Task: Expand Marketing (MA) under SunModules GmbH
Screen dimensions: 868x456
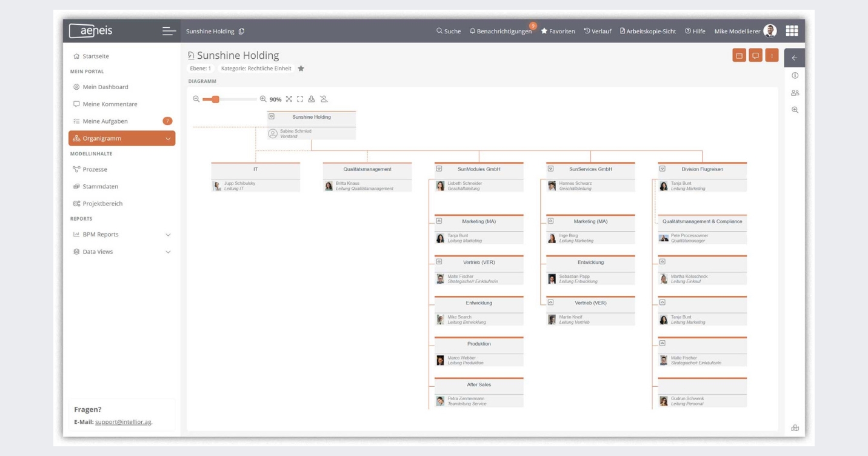Action: pyautogui.click(x=439, y=221)
